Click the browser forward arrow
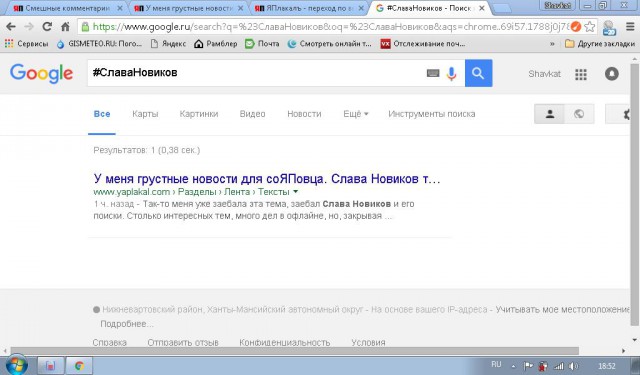Screen dimensions: 640x375 (x=29, y=27)
